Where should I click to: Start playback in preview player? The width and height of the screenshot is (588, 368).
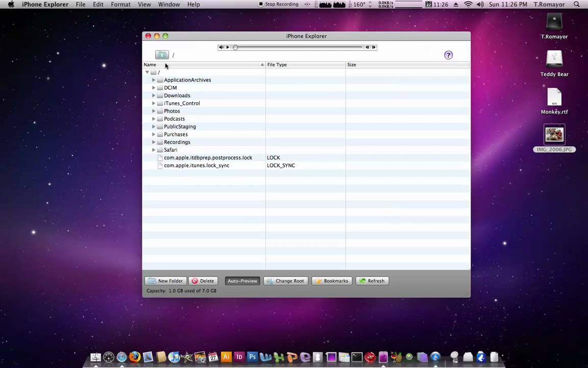click(228, 48)
